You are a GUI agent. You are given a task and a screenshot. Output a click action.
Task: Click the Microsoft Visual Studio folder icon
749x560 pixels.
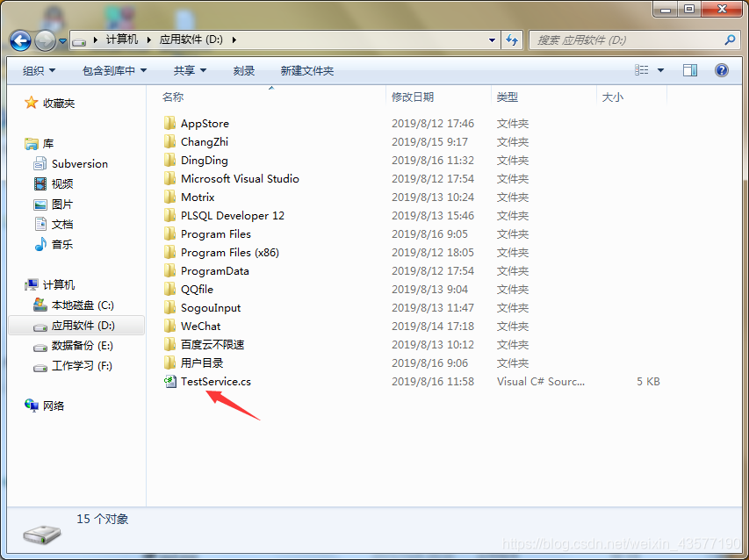coord(169,178)
